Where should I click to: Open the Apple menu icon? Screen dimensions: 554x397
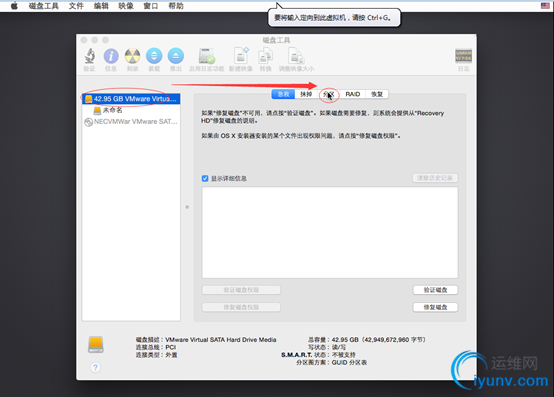[x=14, y=6]
